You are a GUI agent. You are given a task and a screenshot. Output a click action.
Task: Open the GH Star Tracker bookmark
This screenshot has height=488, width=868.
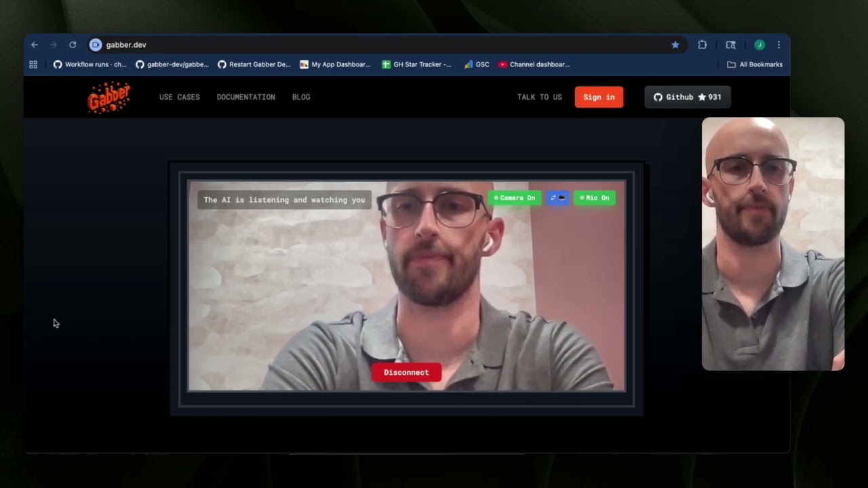tap(416, 64)
